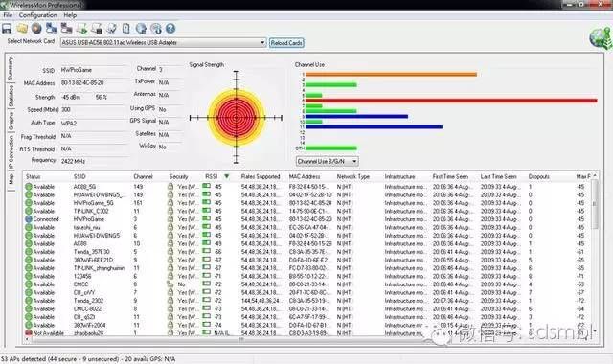Click the SSID column header
Viewport: 613px width, 364px height.
pyautogui.click(x=79, y=176)
